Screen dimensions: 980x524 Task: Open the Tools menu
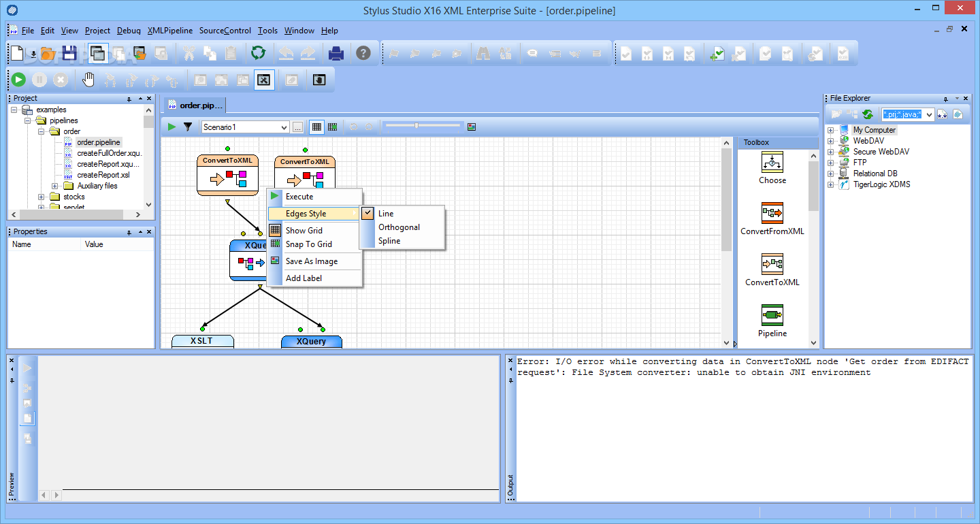coord(267,31)
